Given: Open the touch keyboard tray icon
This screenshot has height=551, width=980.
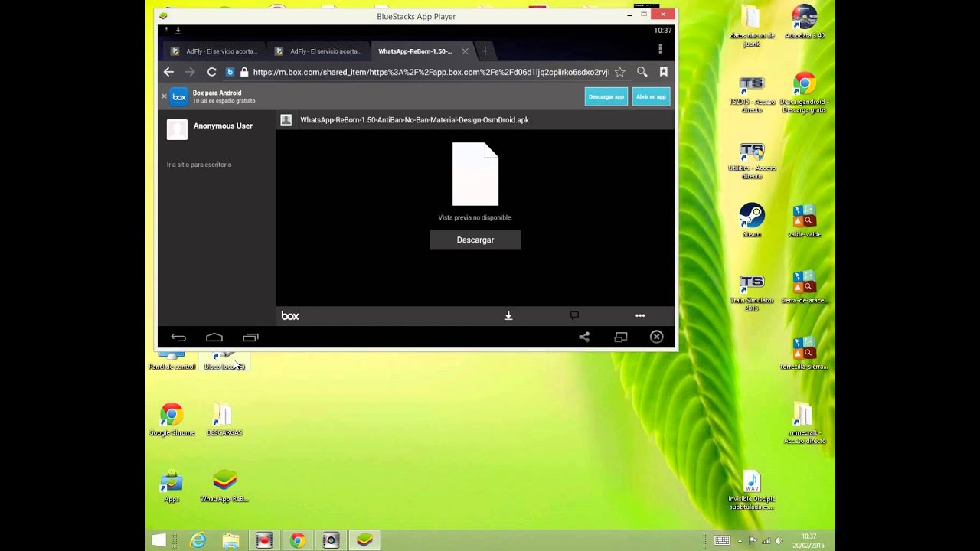Looking at the screenshot, I should [722, 540].
